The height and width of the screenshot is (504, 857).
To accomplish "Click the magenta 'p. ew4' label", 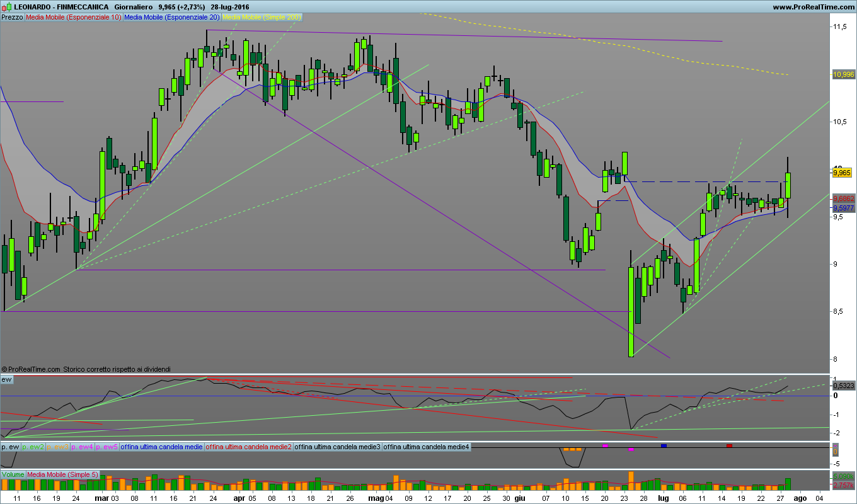I will [83, 447].
